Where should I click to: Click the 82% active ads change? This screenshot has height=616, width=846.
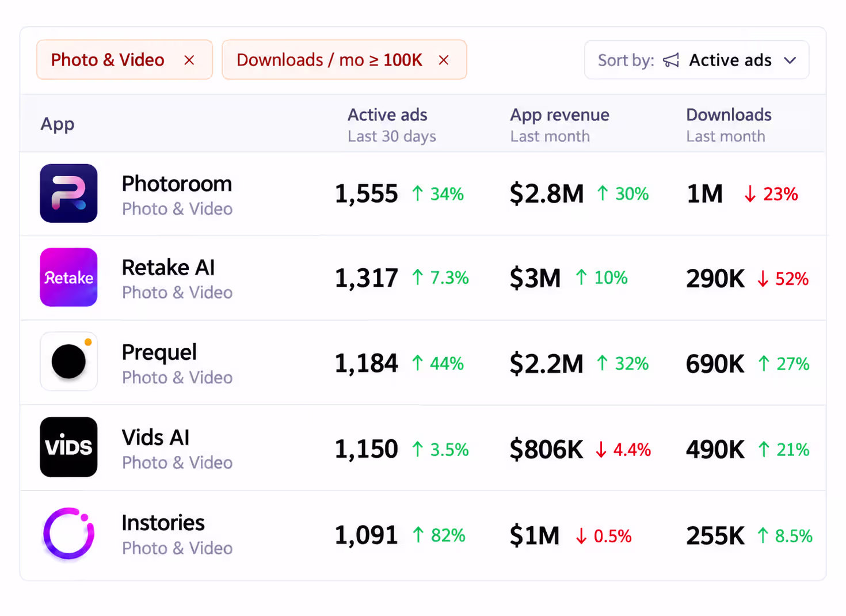coord(439,535)
